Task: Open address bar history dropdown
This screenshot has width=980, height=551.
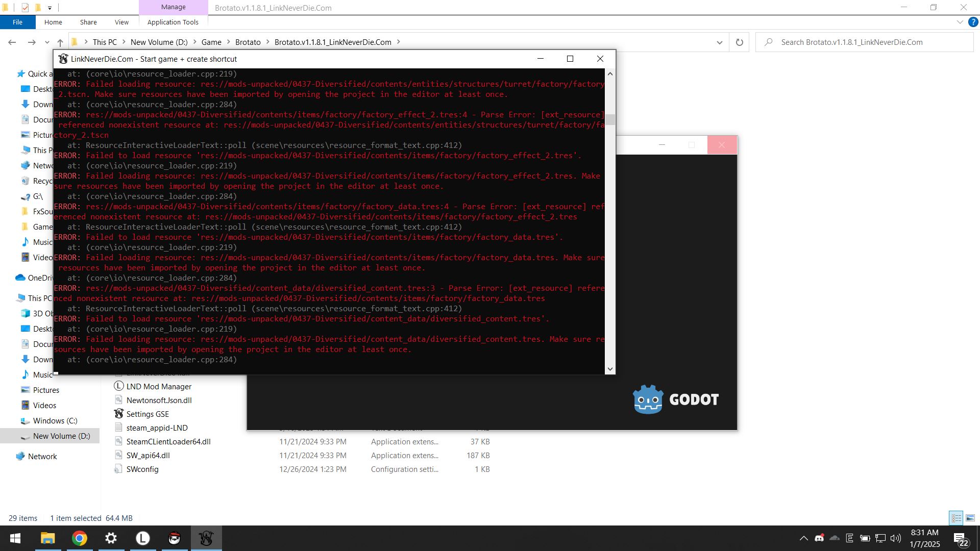Action: (720, 42)
